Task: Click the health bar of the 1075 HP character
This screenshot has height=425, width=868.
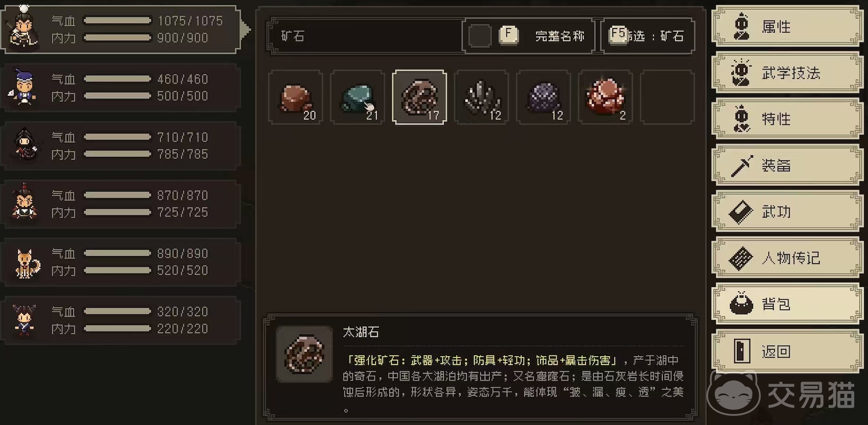Action: [118, 21]
